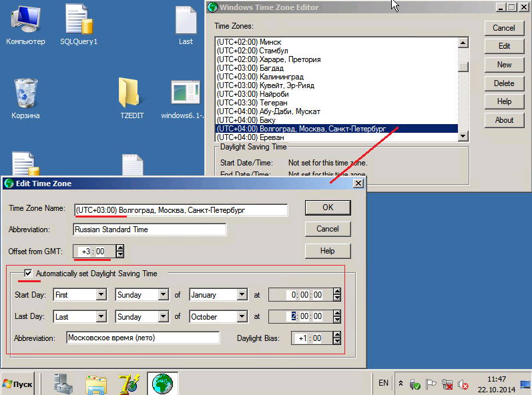Click the Московское время (лето) abbreviation field

click(143, 338)
